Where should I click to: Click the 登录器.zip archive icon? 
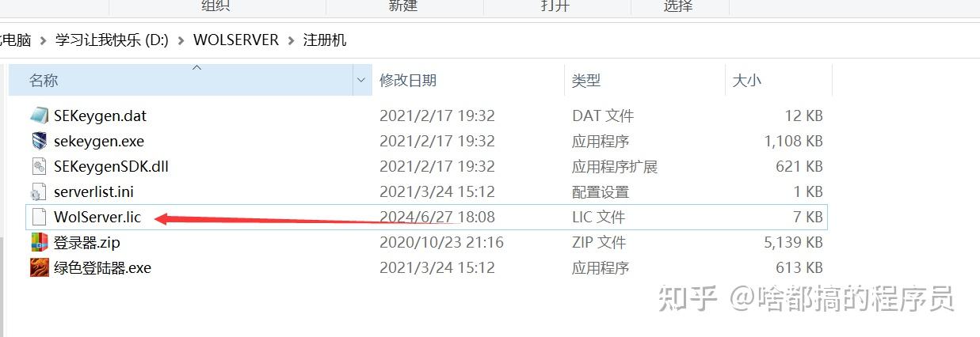[x=40, y=242]
